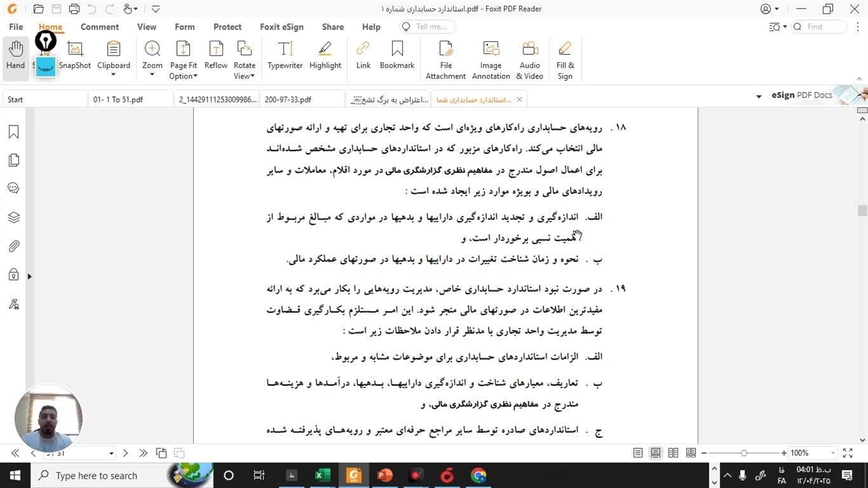868x488 pixels.
Task: Toggle continuous page view mode
Action: tap(656, 453)
